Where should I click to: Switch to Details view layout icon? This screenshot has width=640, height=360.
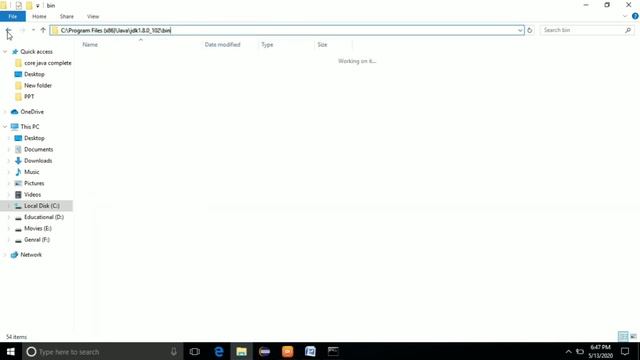(623, 336)
